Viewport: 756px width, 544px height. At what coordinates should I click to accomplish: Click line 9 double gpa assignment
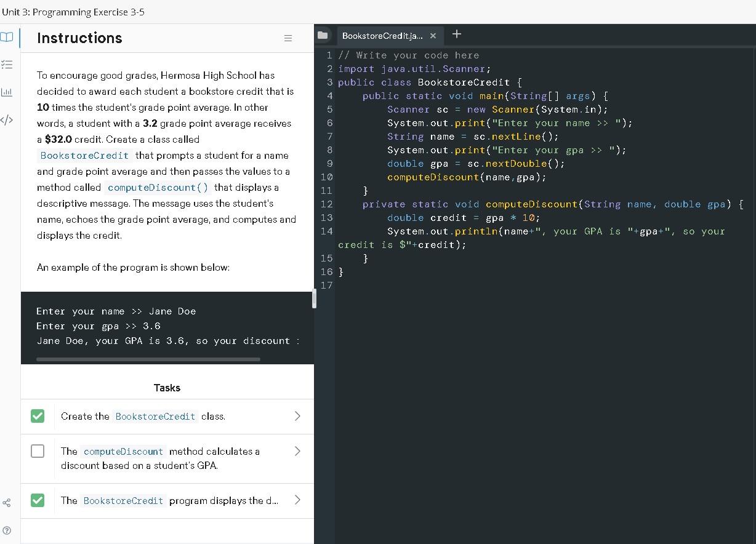tap(476, 164)
